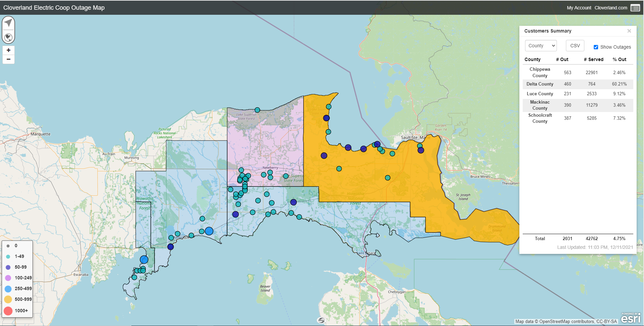Viewport: 644px width, 326px height.
Task: Click the gray 0 legend dot
Action: click(8, 246)
